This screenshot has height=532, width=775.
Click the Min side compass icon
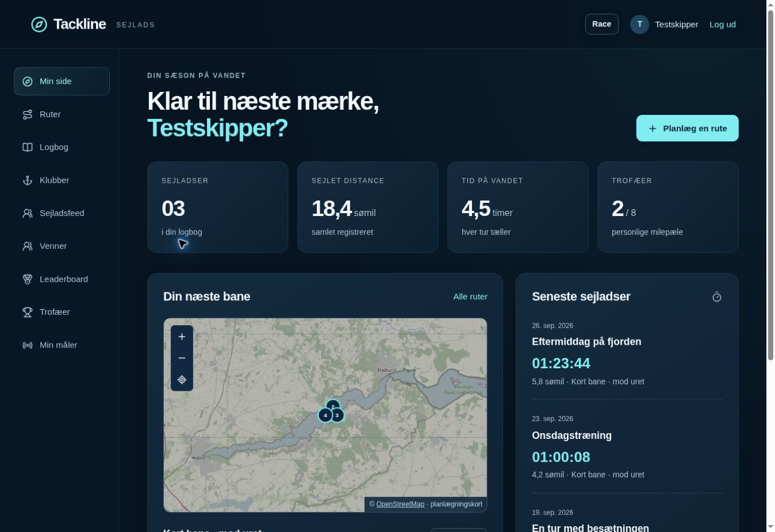28,82
